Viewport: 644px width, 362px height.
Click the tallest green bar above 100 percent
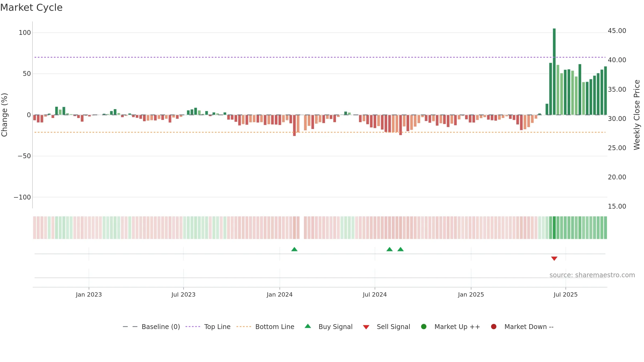[554, 72]
